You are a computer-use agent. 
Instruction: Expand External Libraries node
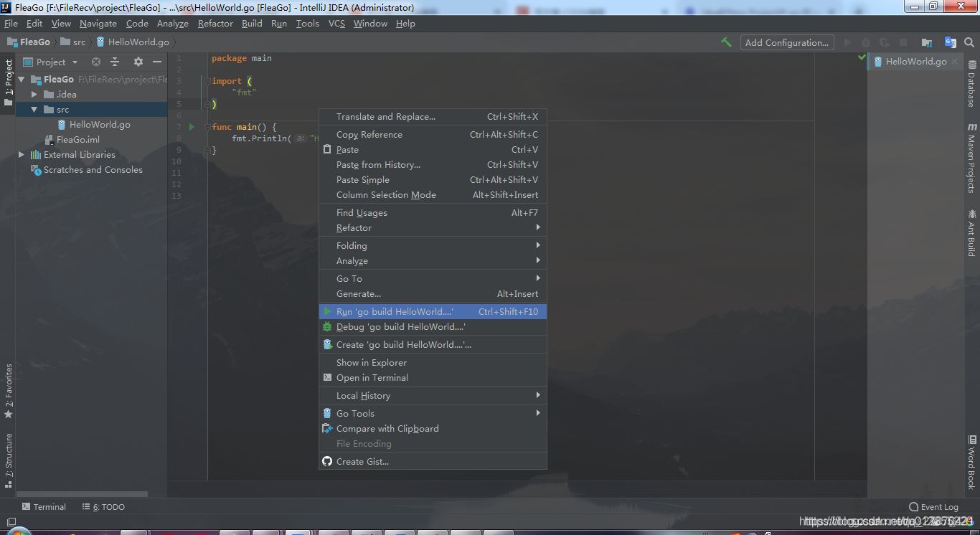coord(22,155)
